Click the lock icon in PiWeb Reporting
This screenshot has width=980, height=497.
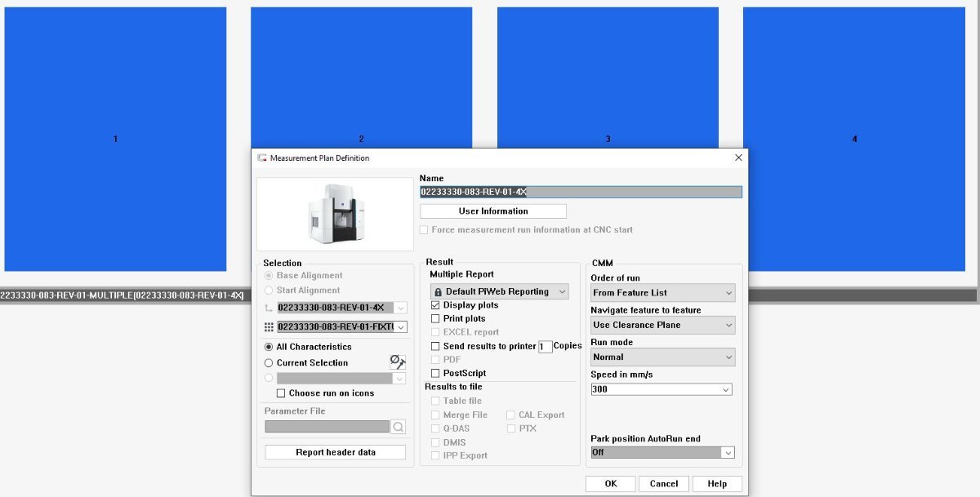coord(437,291)
